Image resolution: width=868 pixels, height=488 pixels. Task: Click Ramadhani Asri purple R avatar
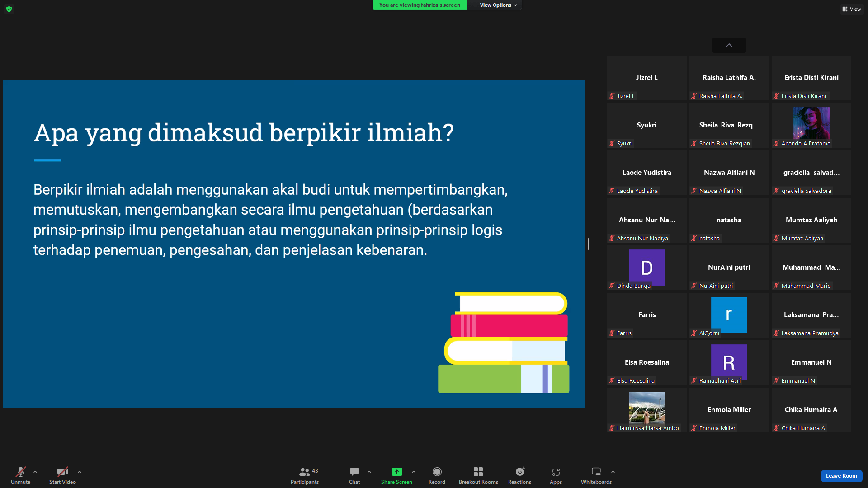[729, 362]
